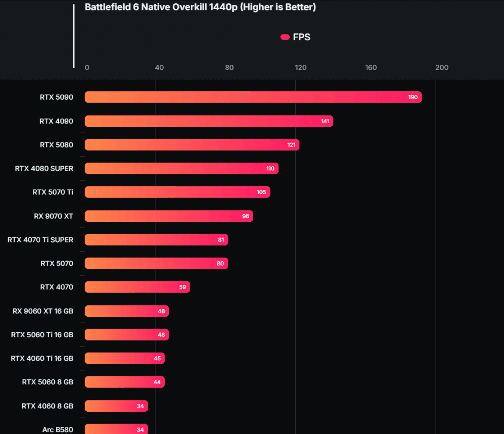Click the RX 9060 XT 16 GB bar

click(x=127, y=311)
